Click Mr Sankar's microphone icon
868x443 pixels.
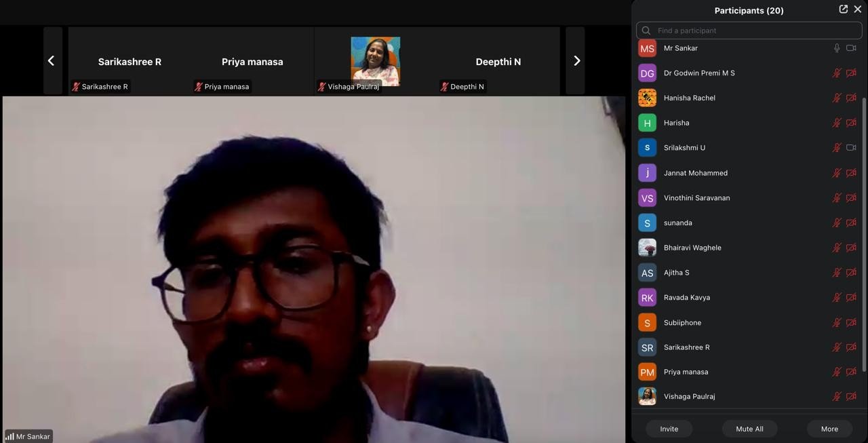pos(837,48)
